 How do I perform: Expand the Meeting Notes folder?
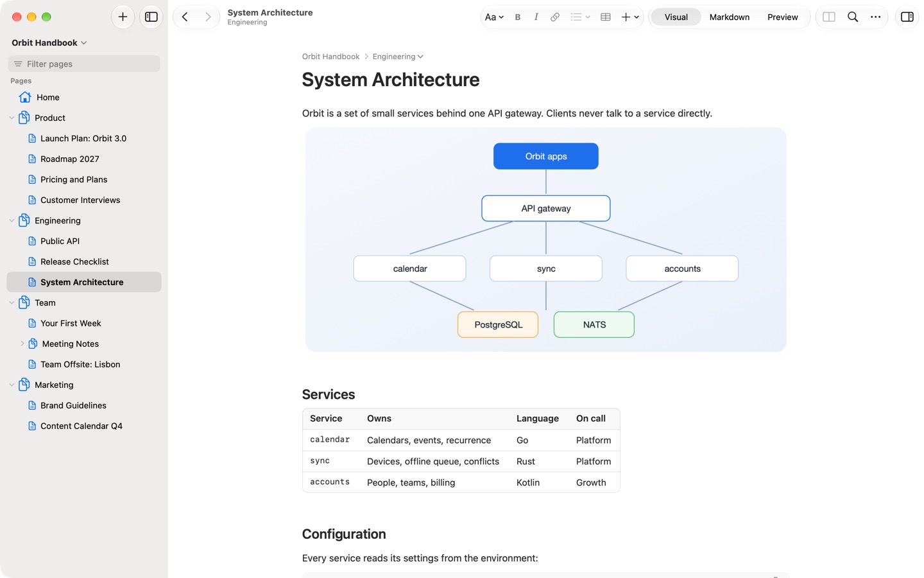[x=22, y=344]
